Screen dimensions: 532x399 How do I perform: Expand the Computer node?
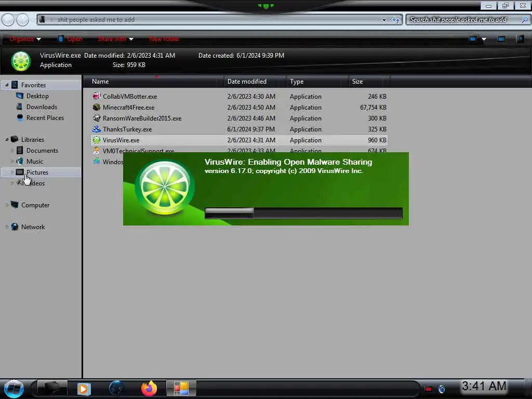[6, 205]
